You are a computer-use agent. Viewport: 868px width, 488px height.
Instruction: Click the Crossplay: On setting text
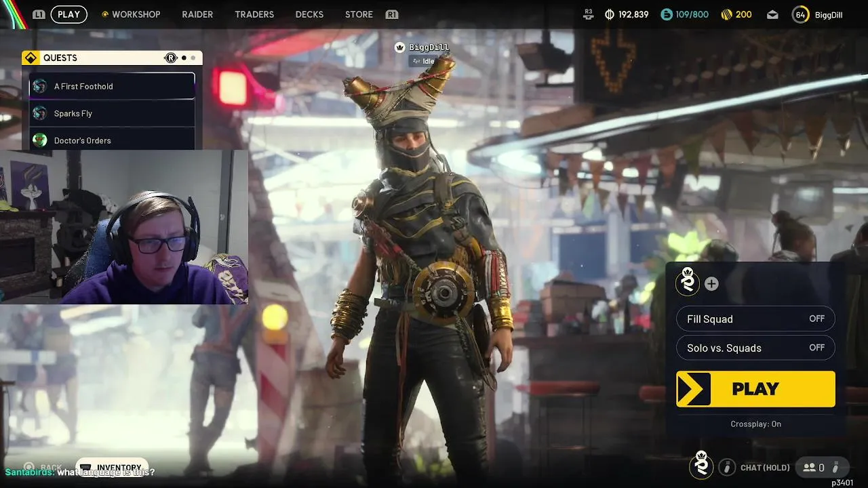[x=755, y=424]
